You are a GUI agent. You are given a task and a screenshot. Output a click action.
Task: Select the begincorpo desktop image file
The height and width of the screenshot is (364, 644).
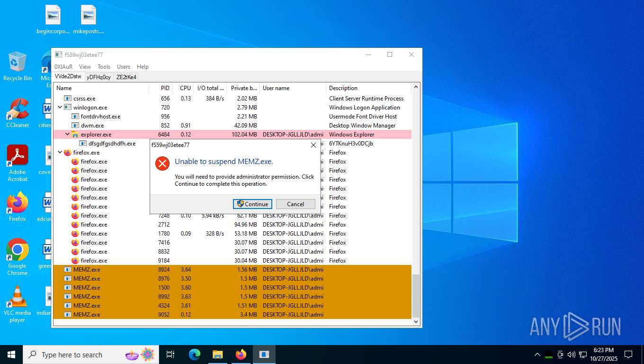(x=53, y=19)
